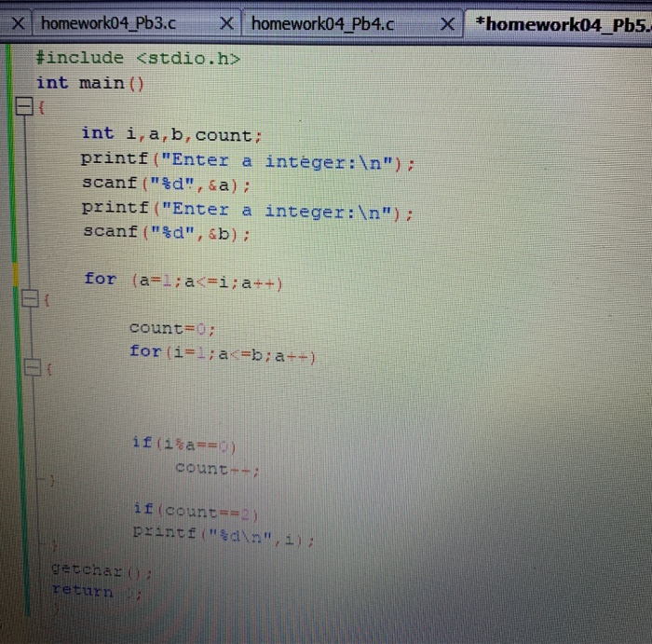
Task: Place cursor on scanf("%d",&a); line
Action: (x=166, y=185)
